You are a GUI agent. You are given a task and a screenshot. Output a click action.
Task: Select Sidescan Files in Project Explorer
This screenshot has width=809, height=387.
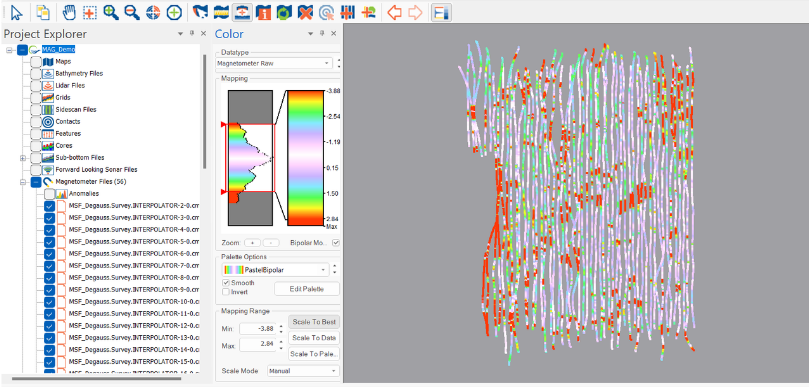coord(76,109)
